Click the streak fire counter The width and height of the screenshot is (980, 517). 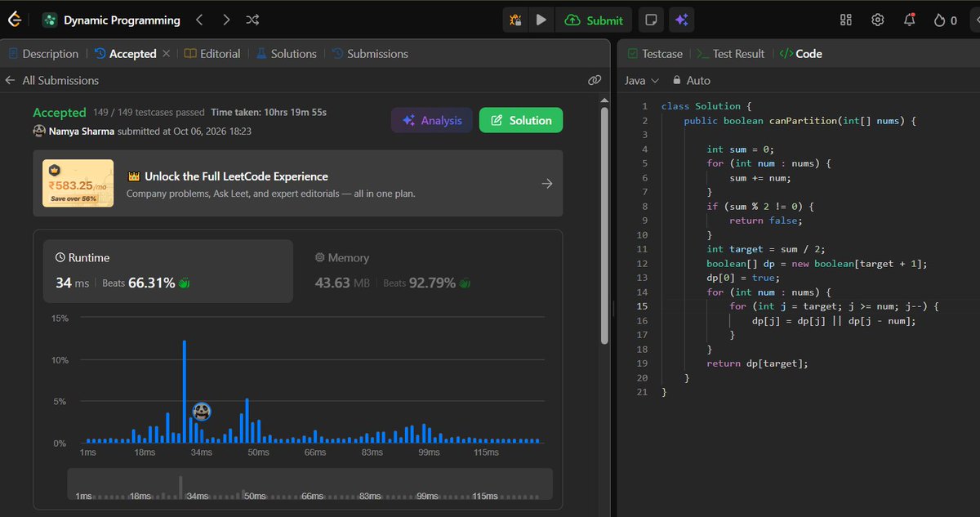click(x=945, y=20)
